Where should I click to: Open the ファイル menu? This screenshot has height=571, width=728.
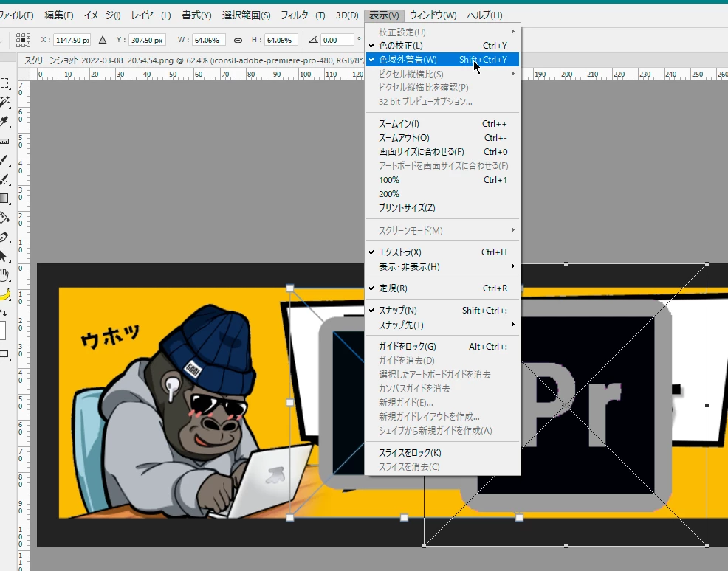[16, 15]
